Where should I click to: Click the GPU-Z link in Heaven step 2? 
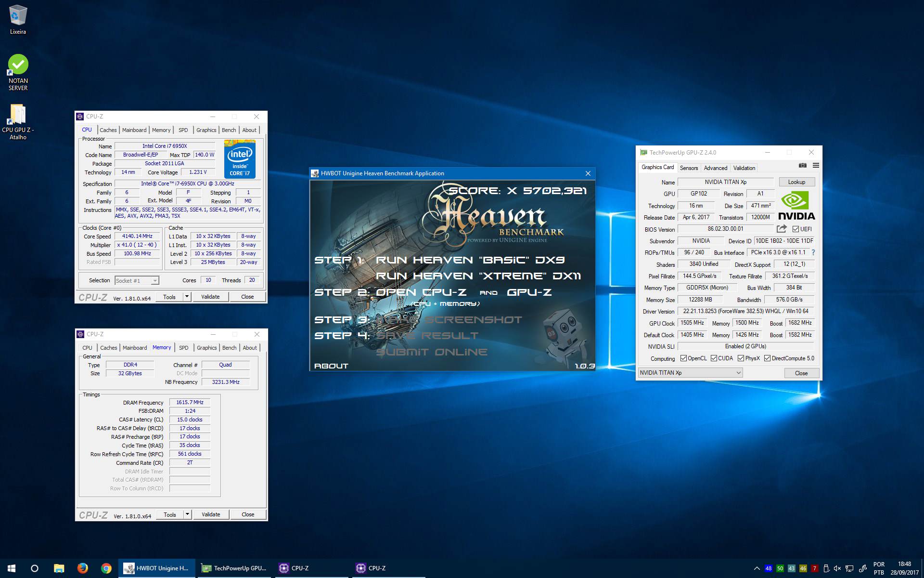coord(529,292)
